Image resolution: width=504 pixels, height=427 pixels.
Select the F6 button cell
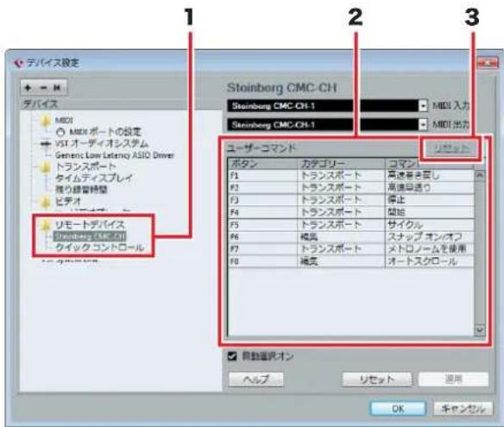pos(263,237)
